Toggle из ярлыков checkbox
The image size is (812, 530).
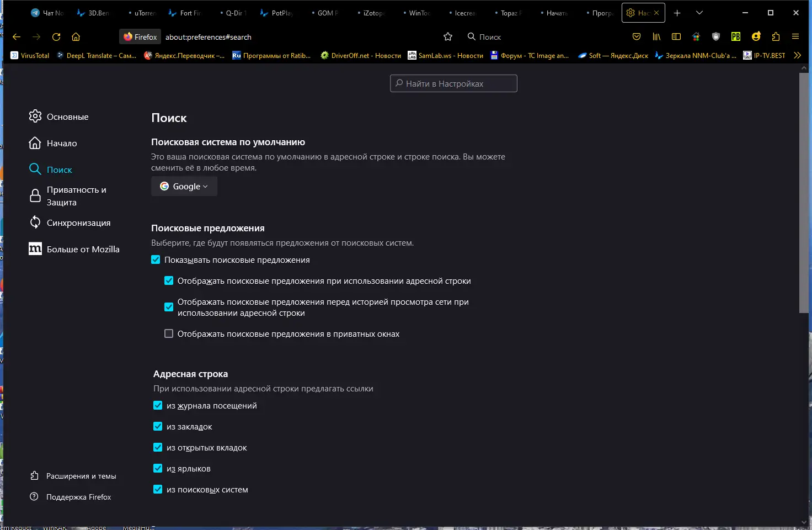point(158,468)
